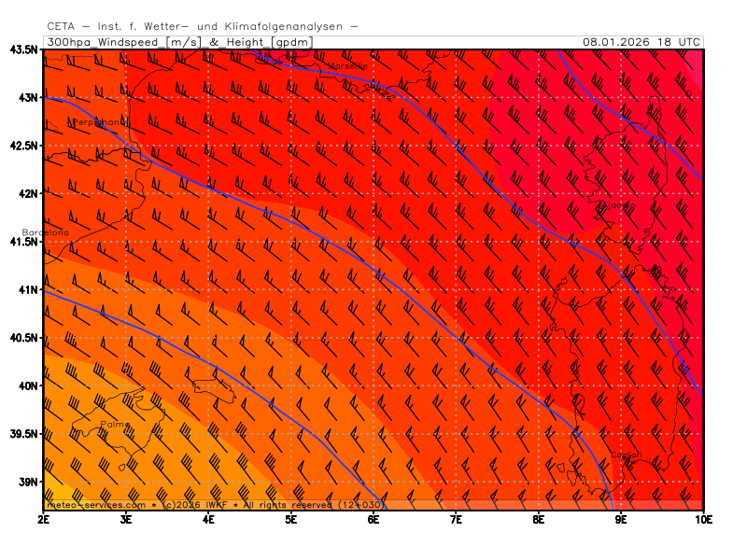Click the 40N latitude axis label

pos(26,386)
